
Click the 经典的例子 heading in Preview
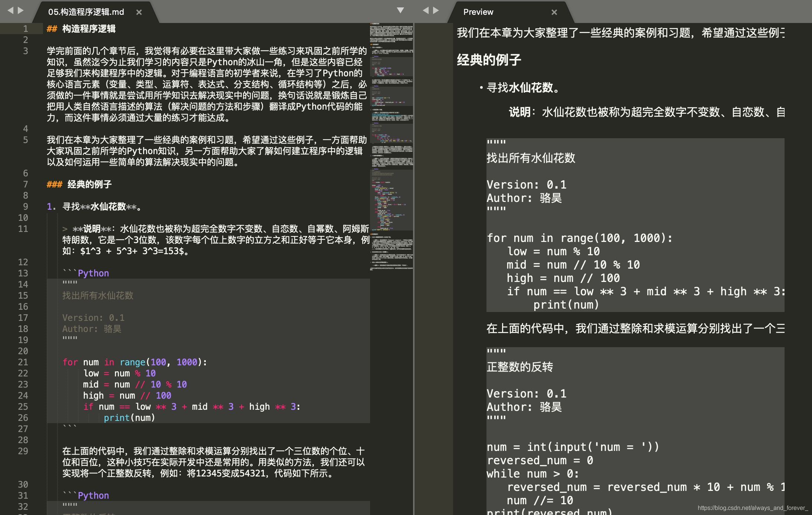[x=489, y=60]
